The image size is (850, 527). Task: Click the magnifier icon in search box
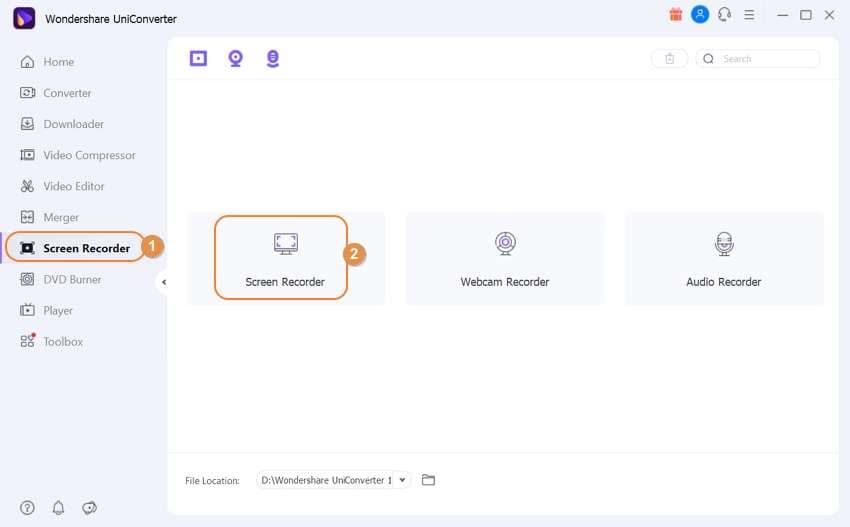[x=709, y=59]
